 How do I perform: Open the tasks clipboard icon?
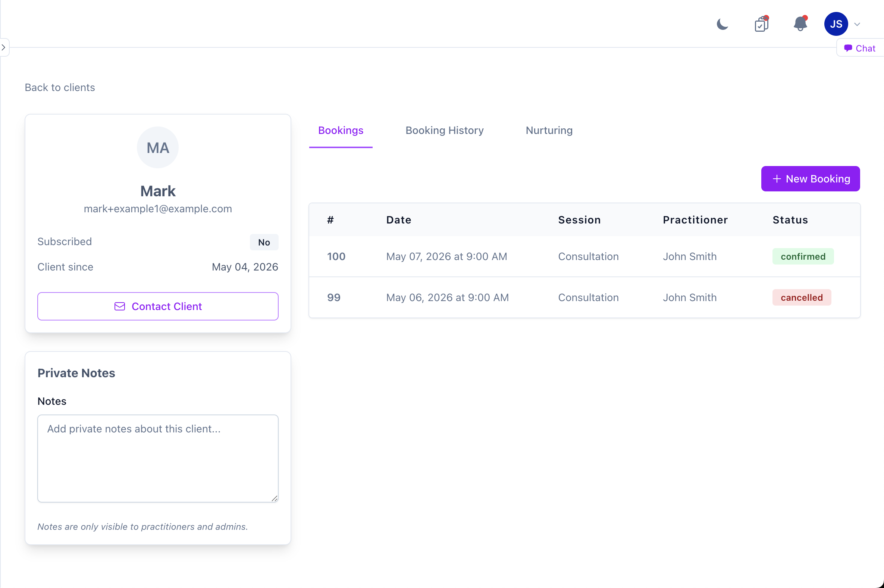(x=761, y=24)
